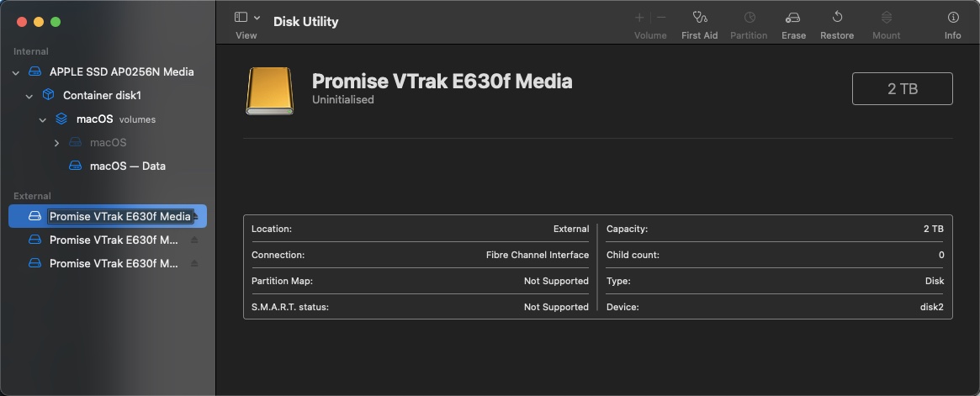Viewport: 980px width, 396px height.
Task: Show disk Info panel
Action: coord(952,18)
